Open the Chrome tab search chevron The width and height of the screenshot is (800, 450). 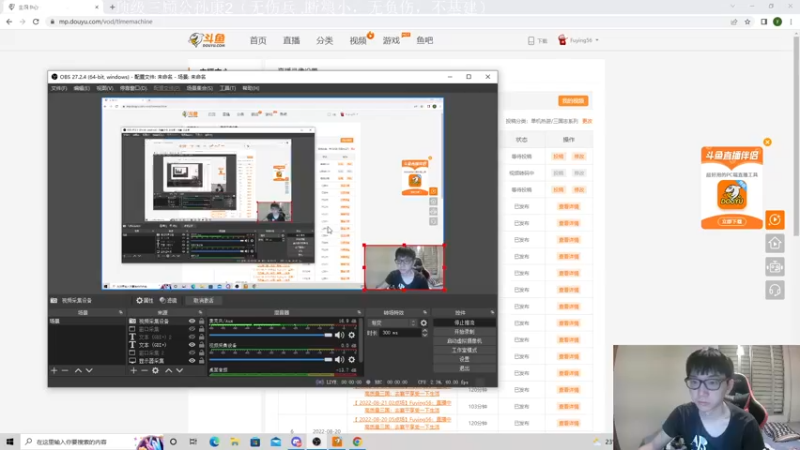[733, 6]
